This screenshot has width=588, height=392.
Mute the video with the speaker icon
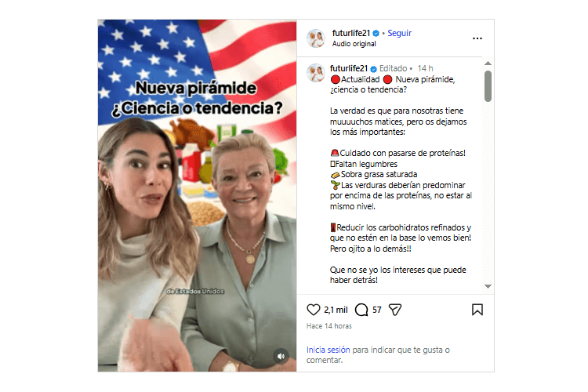281,356
